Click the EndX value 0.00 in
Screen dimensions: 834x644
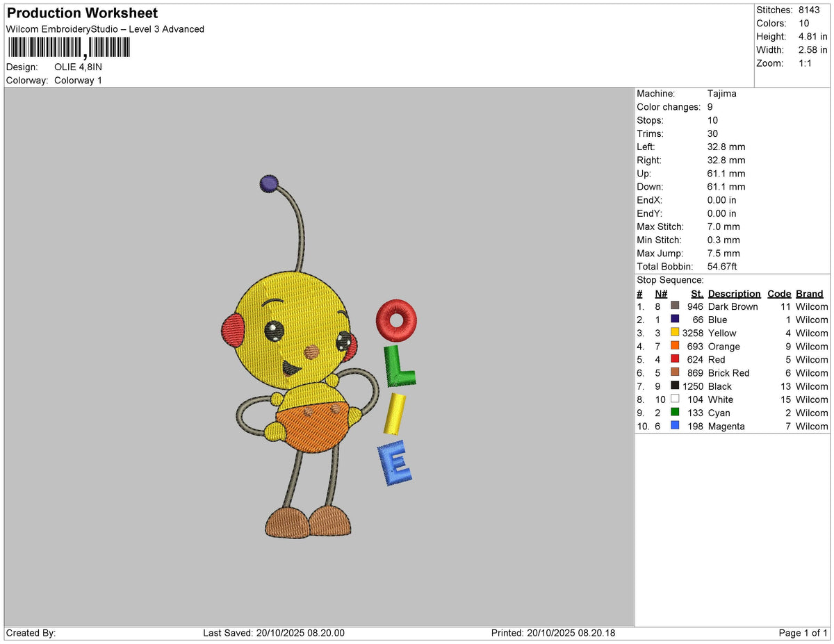click(722, 200)
